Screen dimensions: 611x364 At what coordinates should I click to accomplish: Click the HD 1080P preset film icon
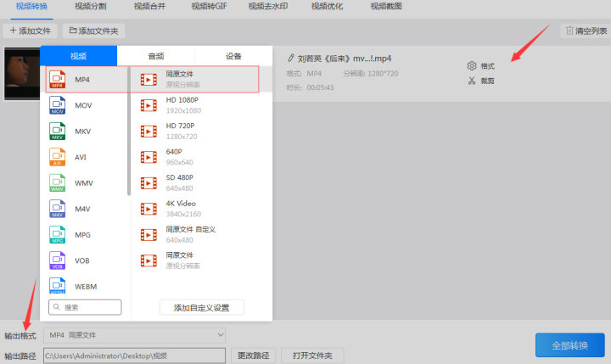(x=149, y=105)
